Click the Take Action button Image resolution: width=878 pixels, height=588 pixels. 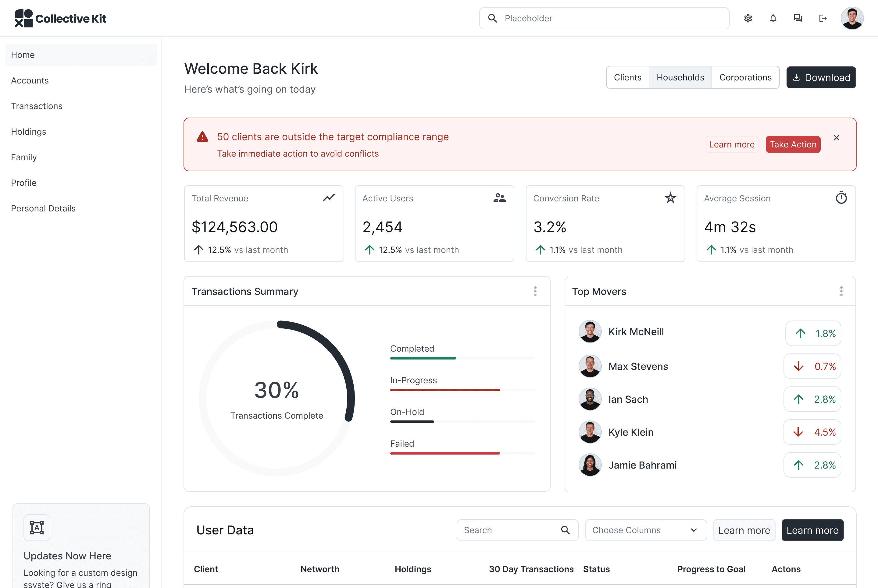(x=792, y=144)
